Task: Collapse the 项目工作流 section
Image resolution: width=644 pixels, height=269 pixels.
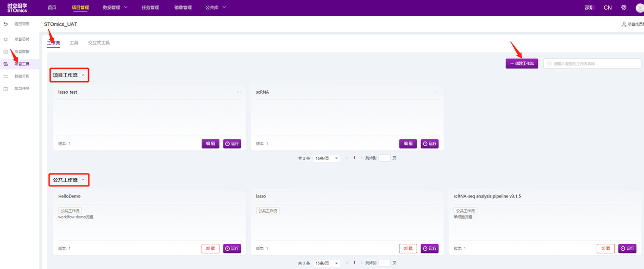Action: click(83, 76)
